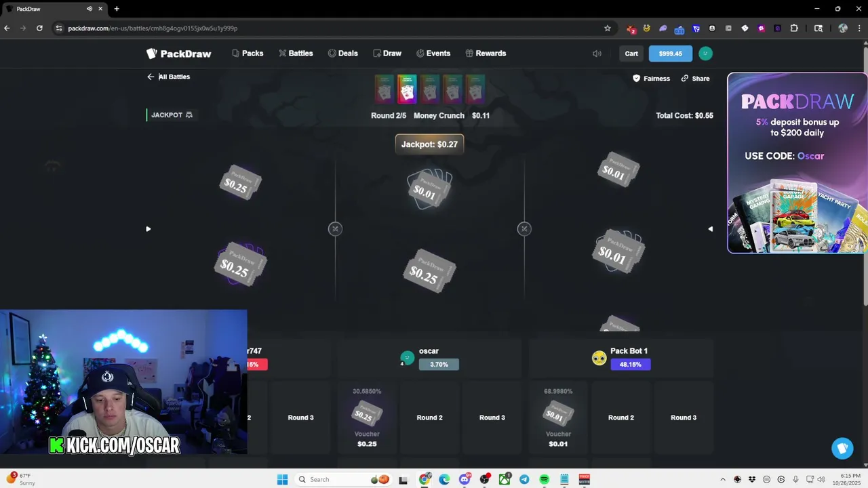868x488 pixels.
Task: Open the green user avatar menu
Action: (705, 54)
